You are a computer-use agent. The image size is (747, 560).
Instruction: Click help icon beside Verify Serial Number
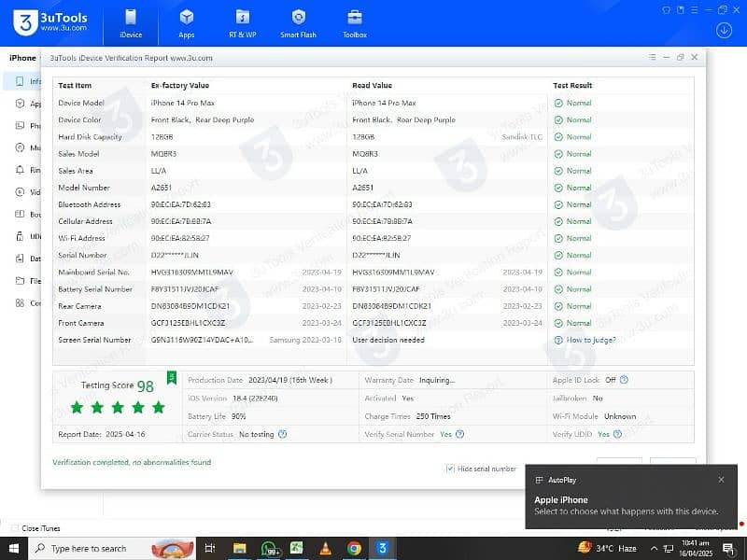(x=459, y=434)
